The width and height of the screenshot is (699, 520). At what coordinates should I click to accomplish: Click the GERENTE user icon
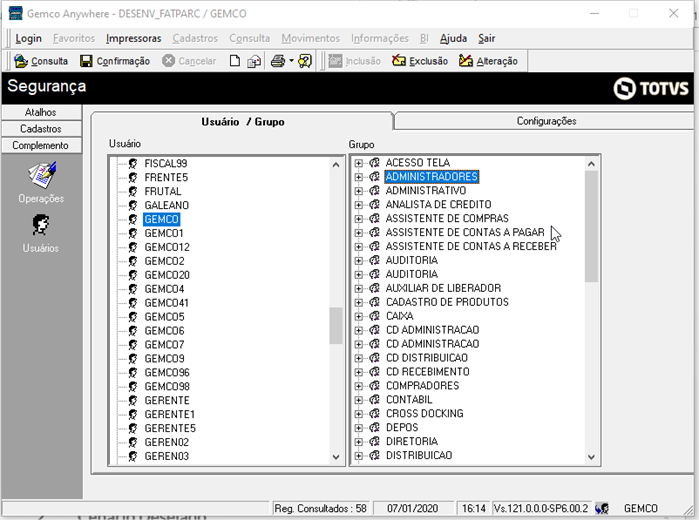(132, 400)
